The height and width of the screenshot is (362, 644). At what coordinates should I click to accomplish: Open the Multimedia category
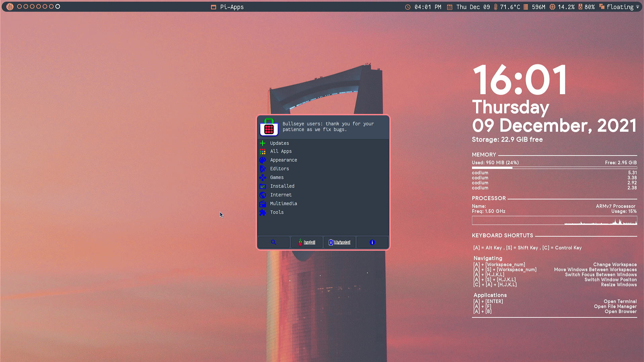(x=283, y=204)
